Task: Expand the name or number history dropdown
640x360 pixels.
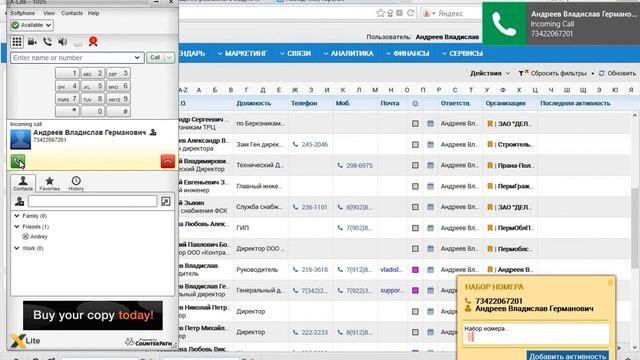Action: tap(137, 58)
